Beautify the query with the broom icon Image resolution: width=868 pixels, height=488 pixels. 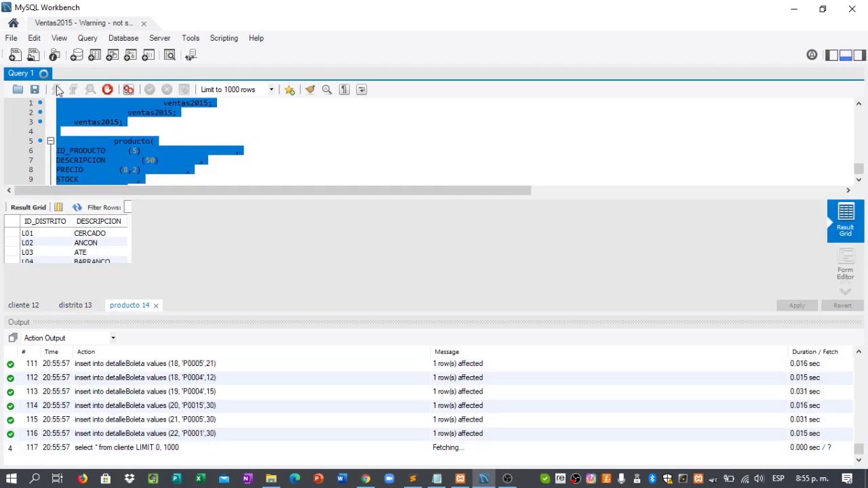coord(310,89)
